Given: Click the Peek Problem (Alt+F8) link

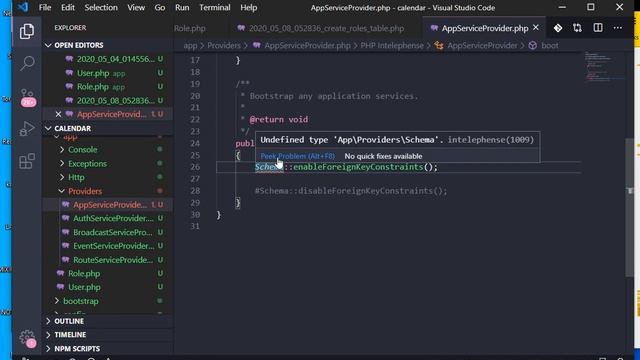Looking at the screenshot, I should [297, 156].
